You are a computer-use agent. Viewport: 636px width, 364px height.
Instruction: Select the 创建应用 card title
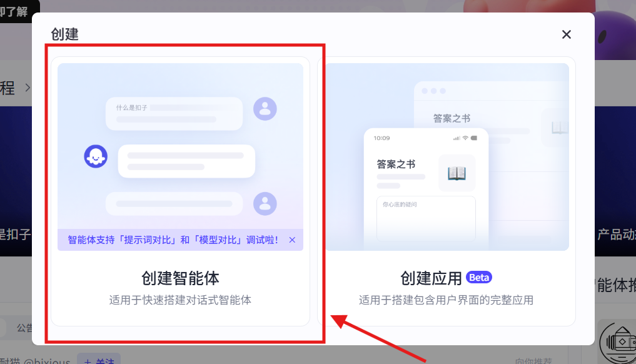pyautogui.click(x=431, y=278)
